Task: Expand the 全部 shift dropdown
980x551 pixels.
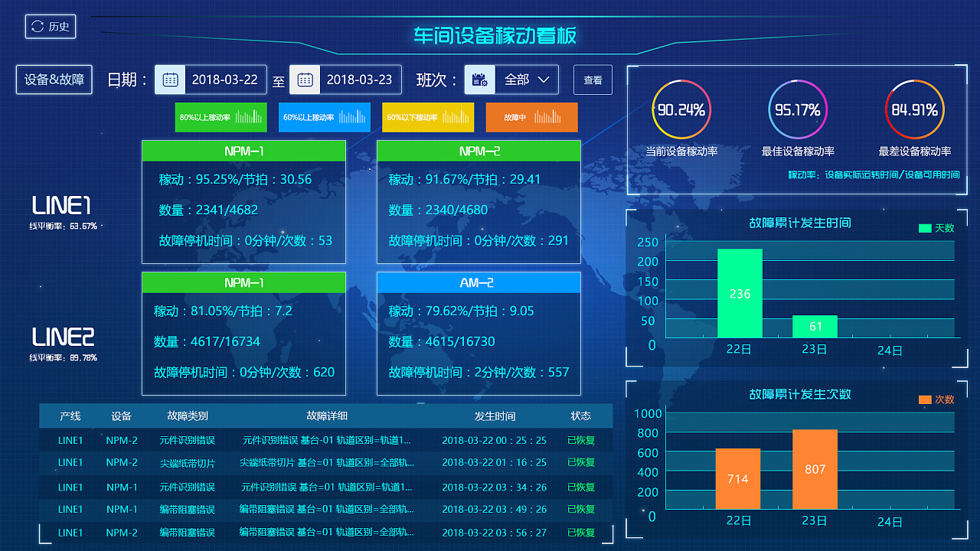Action: pyautogui.click(x=527, y=80)
